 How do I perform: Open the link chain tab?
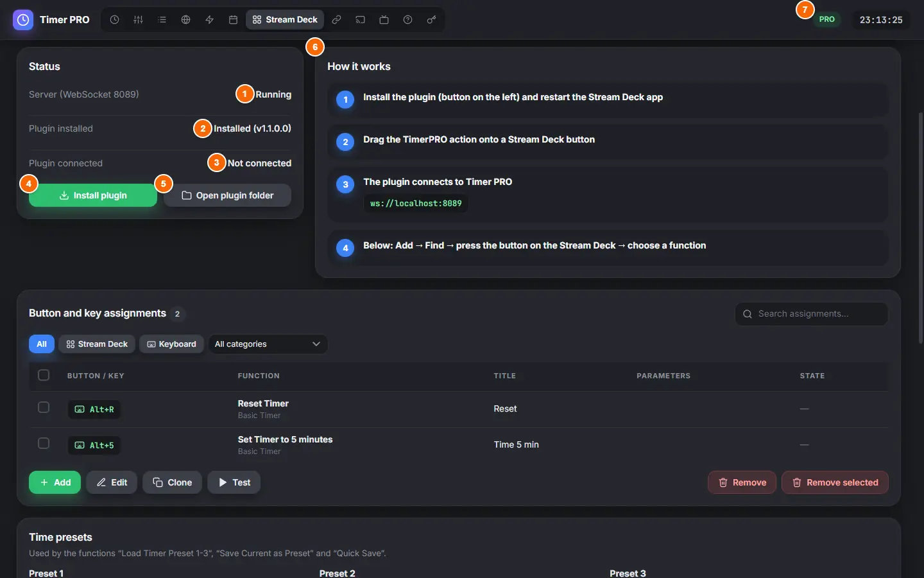click(x=336, y=20)
